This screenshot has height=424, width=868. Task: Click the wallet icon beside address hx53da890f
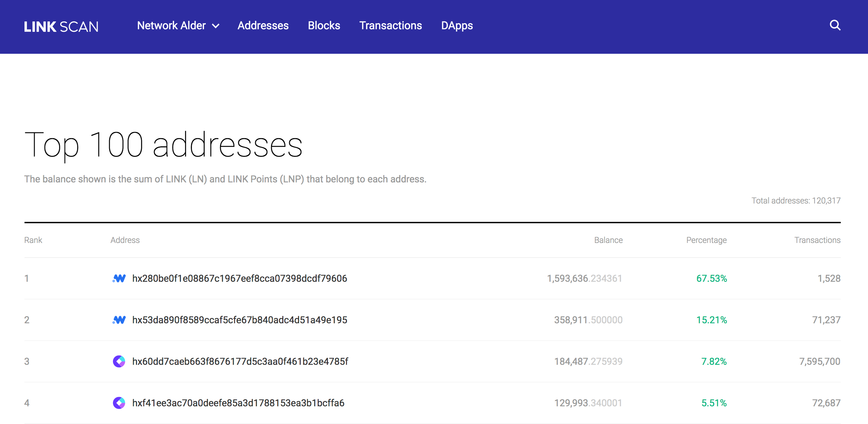(x=119, y=320)
